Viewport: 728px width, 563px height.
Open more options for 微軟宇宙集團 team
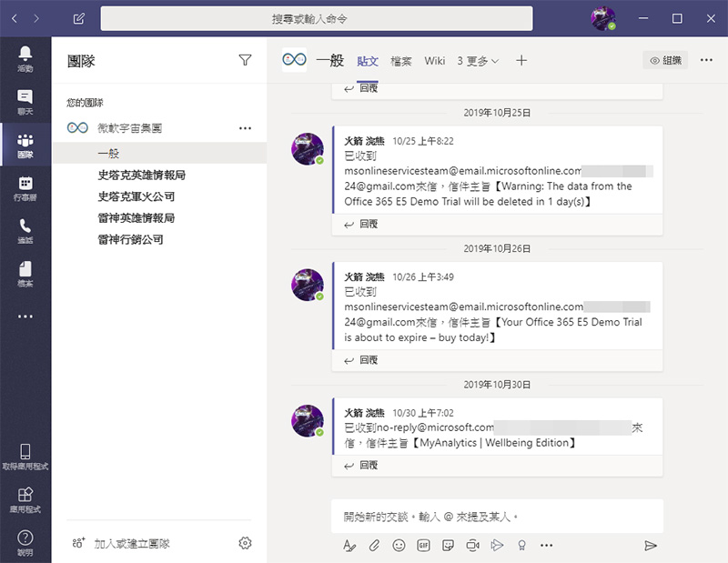(245, 129)
